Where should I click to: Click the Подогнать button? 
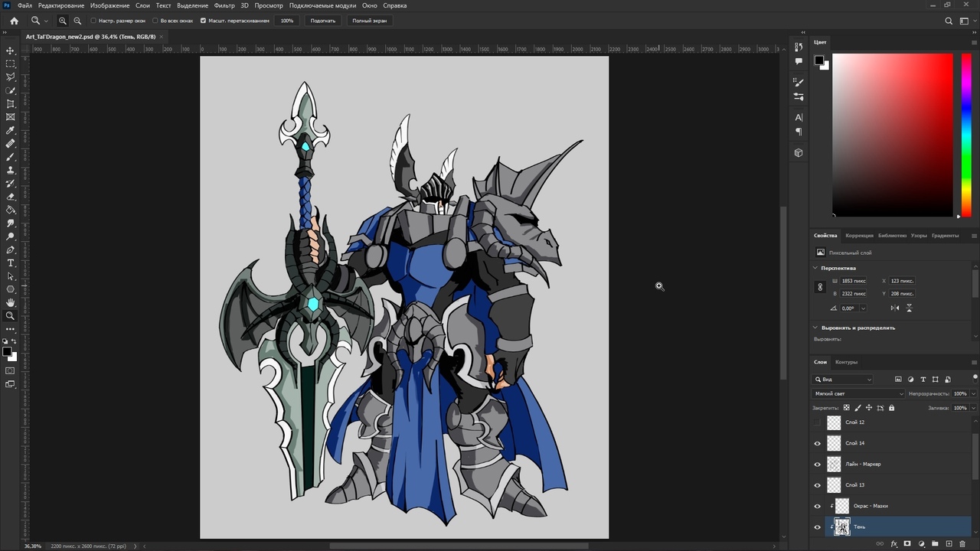323,21
